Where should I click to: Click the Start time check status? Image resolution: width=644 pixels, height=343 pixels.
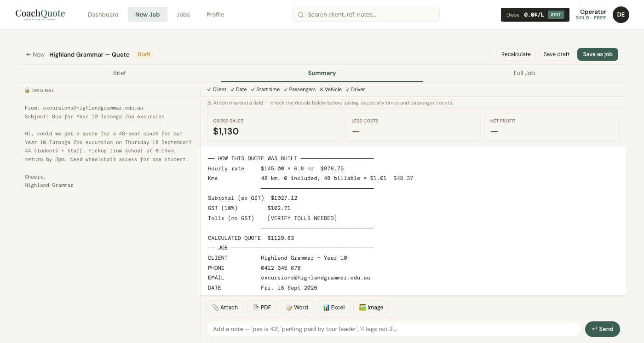click(x=265, y=89)
